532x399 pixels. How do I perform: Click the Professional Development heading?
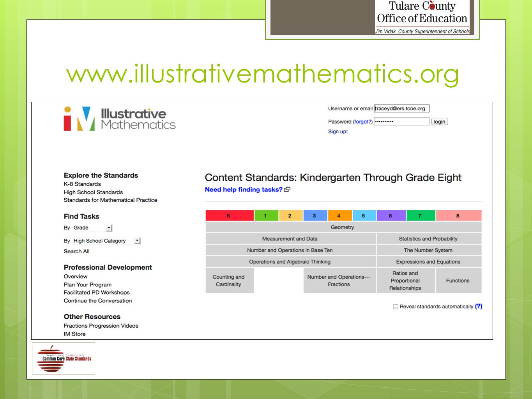click(108, 267)
